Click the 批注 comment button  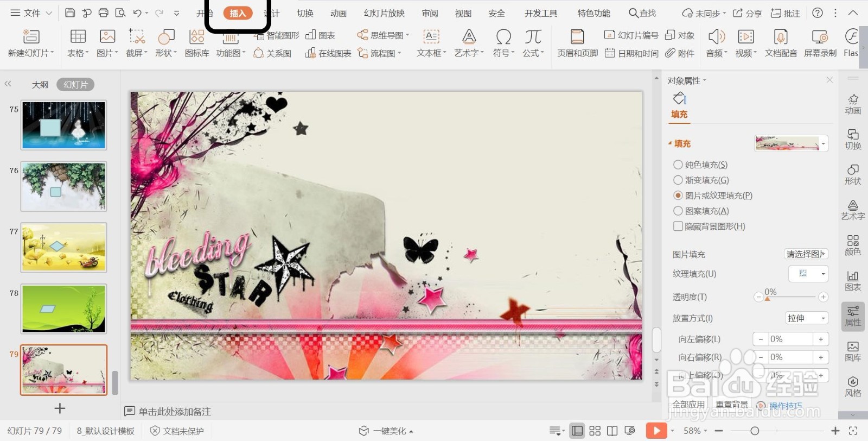[x=786, y=13]
